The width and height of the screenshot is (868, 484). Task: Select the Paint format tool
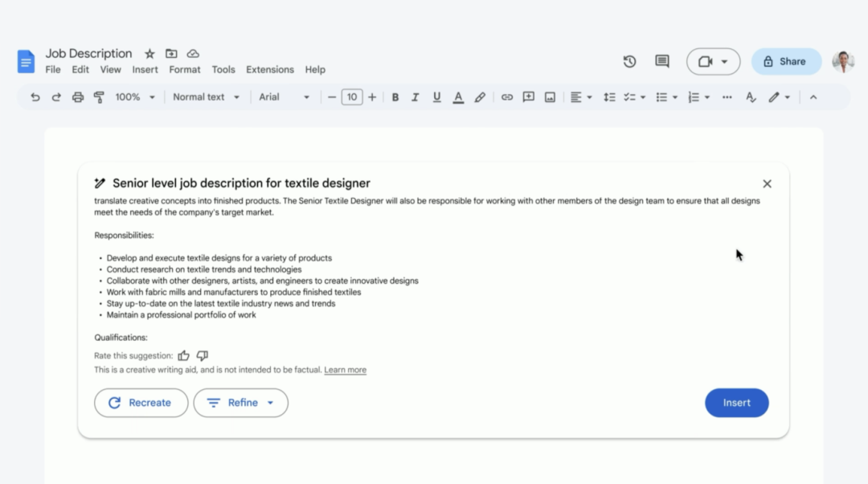tap(99, 97)
